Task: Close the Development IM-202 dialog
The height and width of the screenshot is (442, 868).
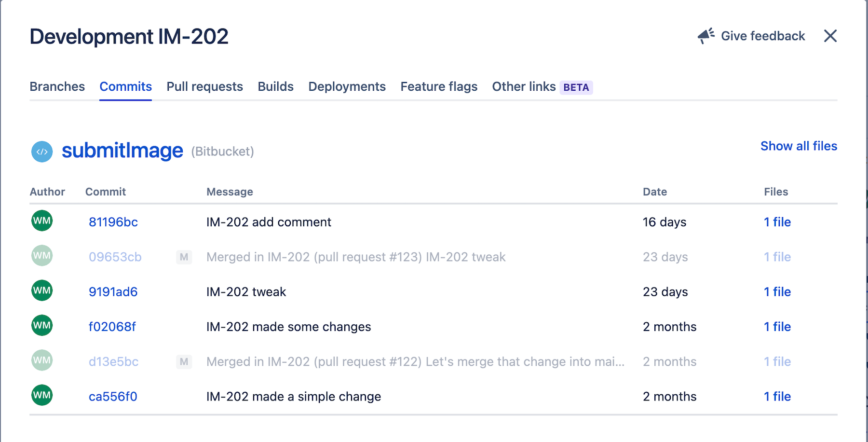Action: coord(830,36)
